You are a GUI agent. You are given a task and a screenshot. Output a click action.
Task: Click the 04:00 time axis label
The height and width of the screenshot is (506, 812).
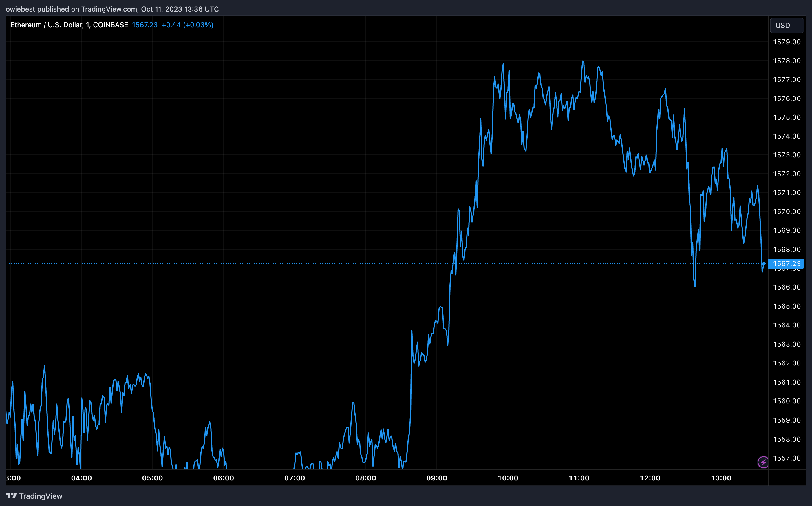[x=82, y=478]
